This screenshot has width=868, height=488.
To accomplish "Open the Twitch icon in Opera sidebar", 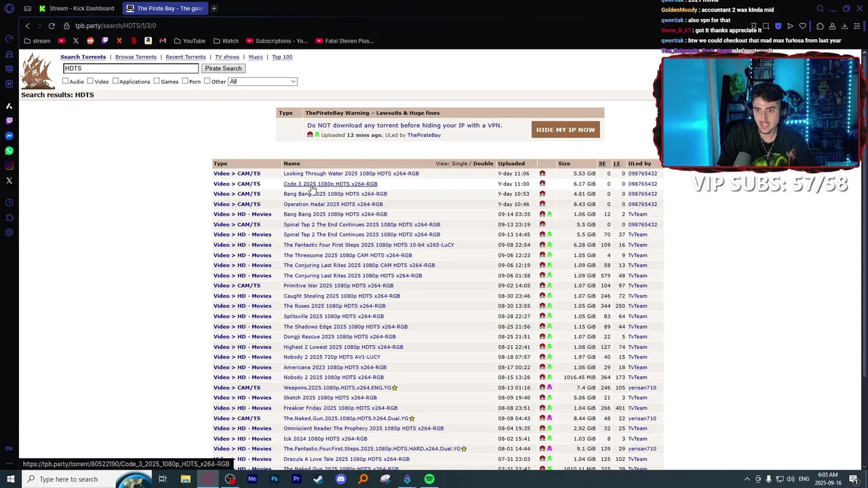I will tap(9, 121).
